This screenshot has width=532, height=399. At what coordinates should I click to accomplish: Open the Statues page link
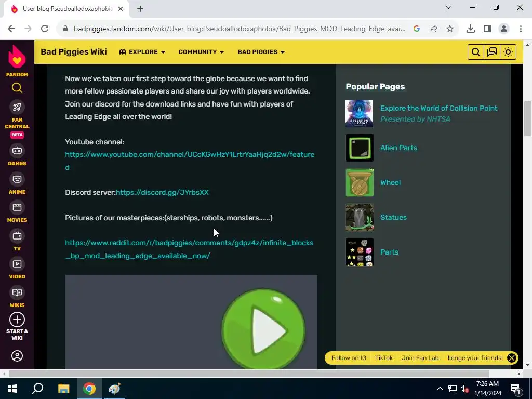[394, 218]
